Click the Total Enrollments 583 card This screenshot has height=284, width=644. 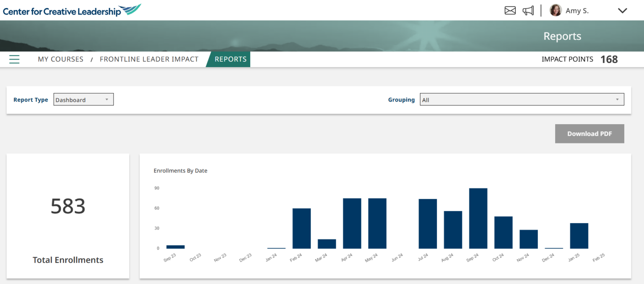68,216
